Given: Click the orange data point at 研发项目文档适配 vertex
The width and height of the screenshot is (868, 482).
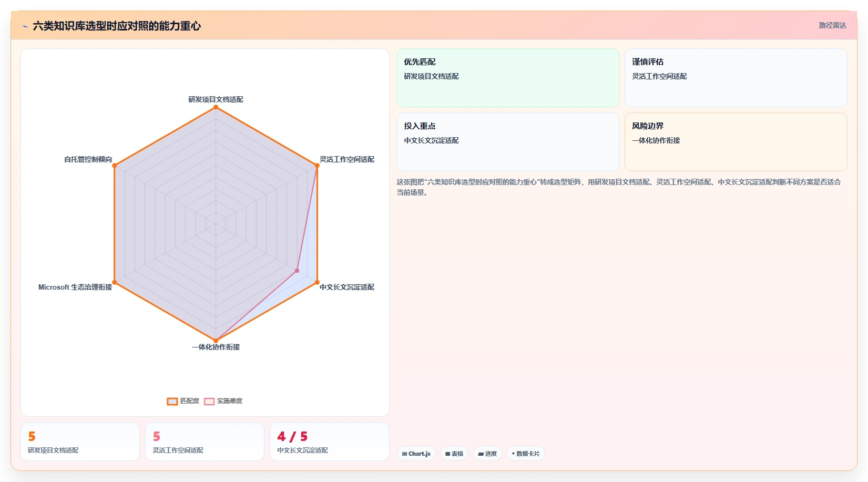Looking at the screenshot, I should point(216,107).
